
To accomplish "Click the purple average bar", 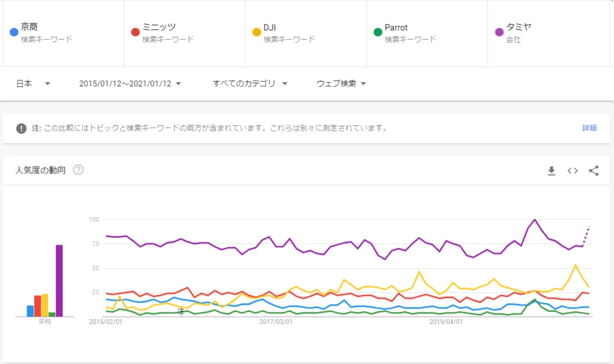I will [59, 281].
